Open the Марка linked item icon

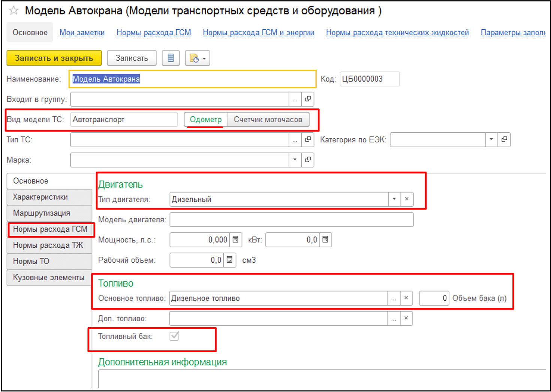308,160
